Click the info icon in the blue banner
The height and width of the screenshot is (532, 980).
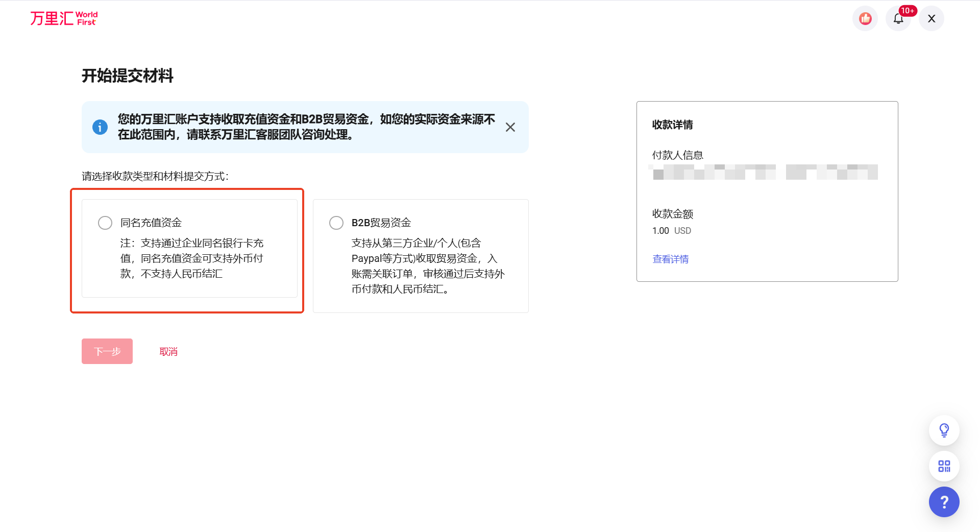(x=100, y=127)
